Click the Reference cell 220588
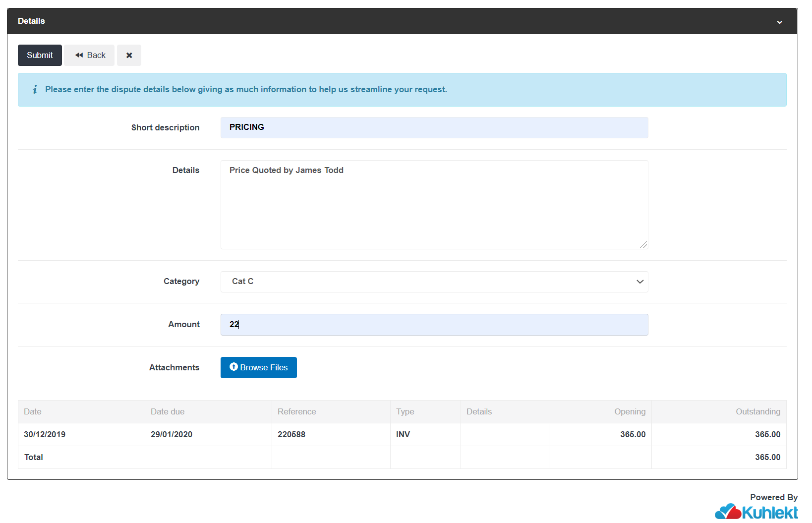This screenshot has height=523, width=812. coord(291,434)
